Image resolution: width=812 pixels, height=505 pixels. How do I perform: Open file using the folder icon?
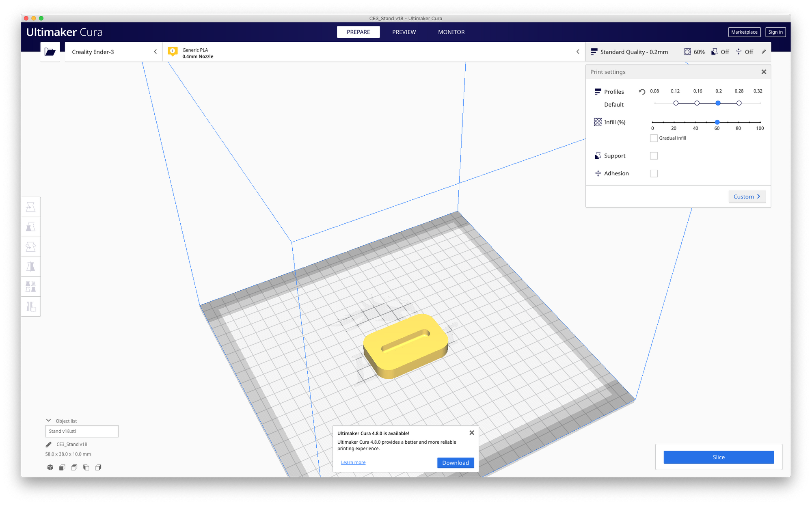tap(50, 52)
